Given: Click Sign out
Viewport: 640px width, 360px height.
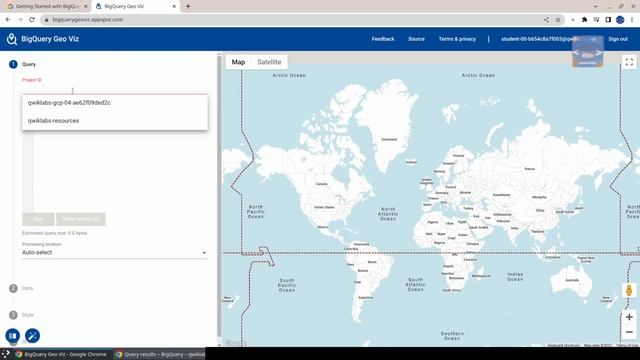Looking at the screenshot, I should click(x=618, y=39).
